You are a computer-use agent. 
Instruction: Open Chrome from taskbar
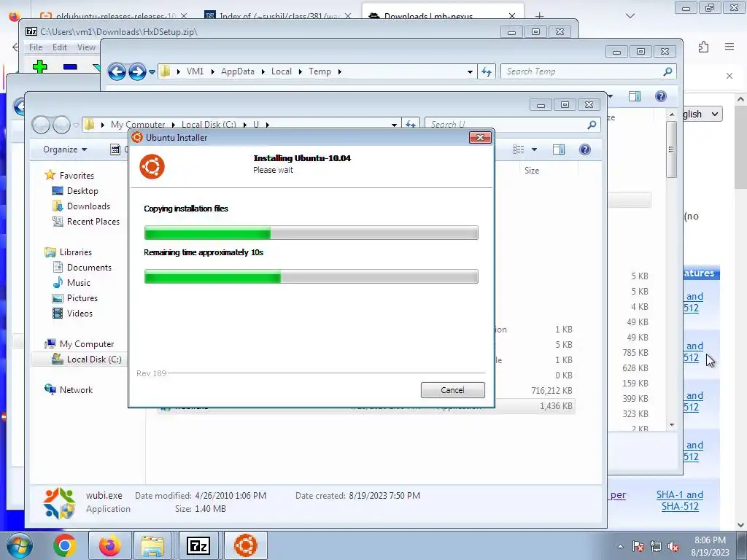click(x=65, y=545)
